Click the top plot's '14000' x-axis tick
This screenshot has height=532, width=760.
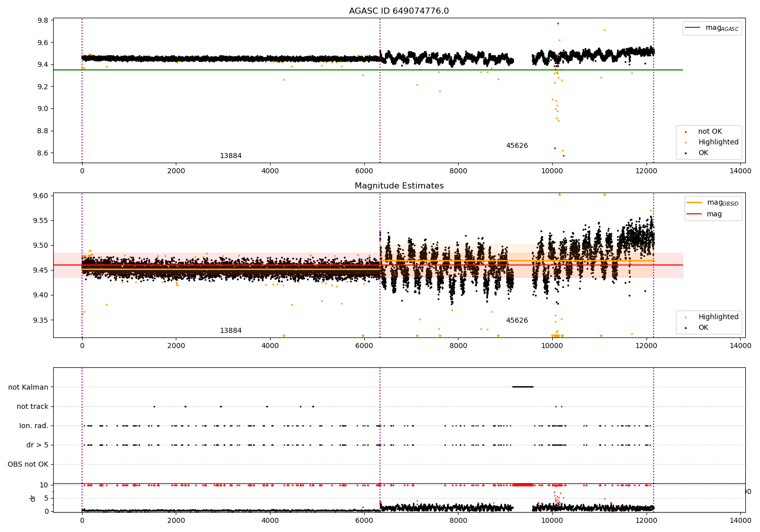[740, 171]
